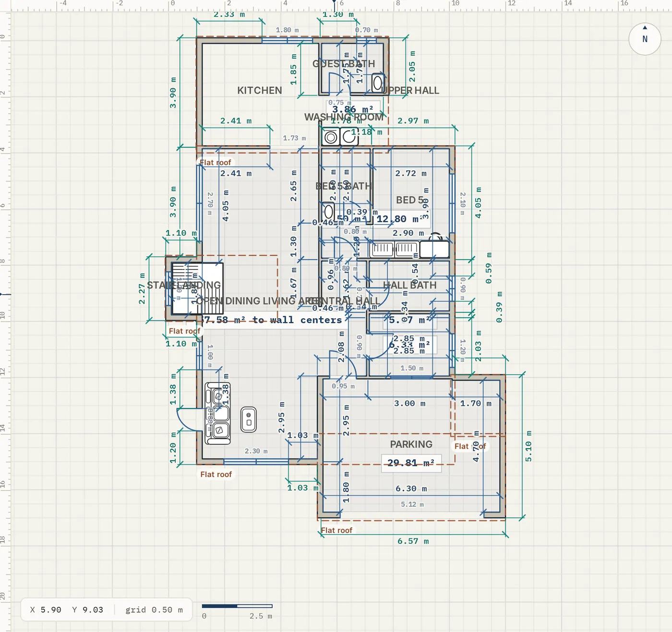Select the 2.27 m dimension near stairs

tap(142, 288)
